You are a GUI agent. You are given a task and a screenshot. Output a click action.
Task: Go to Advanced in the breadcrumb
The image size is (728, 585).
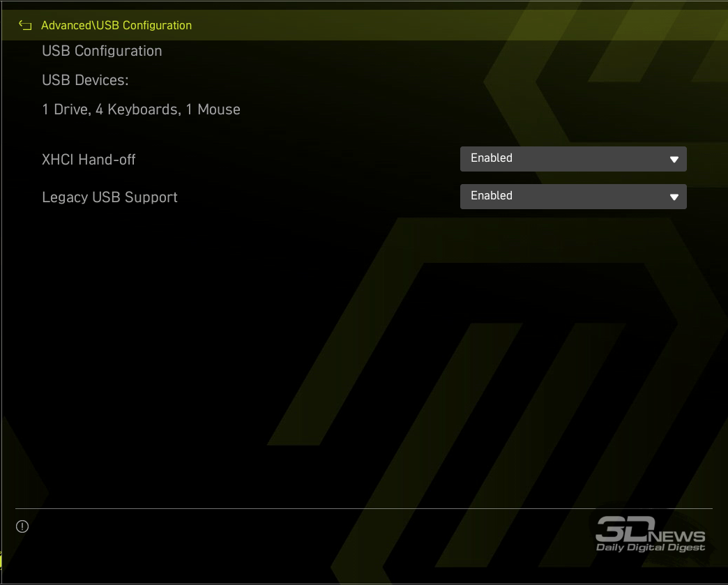66,26
